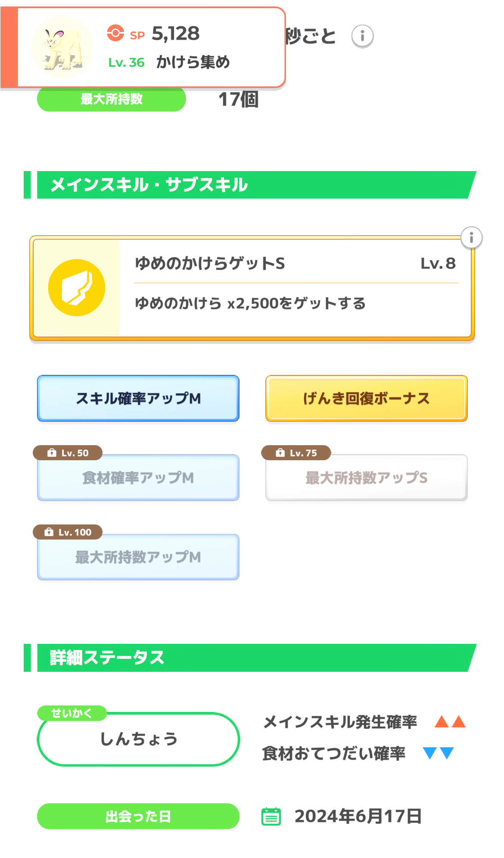Tap the lock icon on Lv. 75 badge
Image resolution: width=504 pixels, height=858 pixels.
click(x=280, y=452)
